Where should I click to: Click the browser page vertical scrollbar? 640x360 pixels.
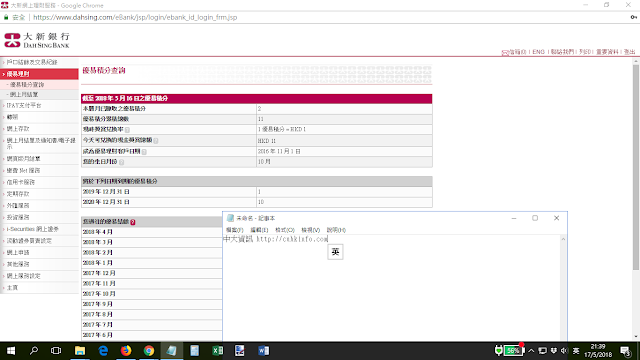click(x=636, y=167)
